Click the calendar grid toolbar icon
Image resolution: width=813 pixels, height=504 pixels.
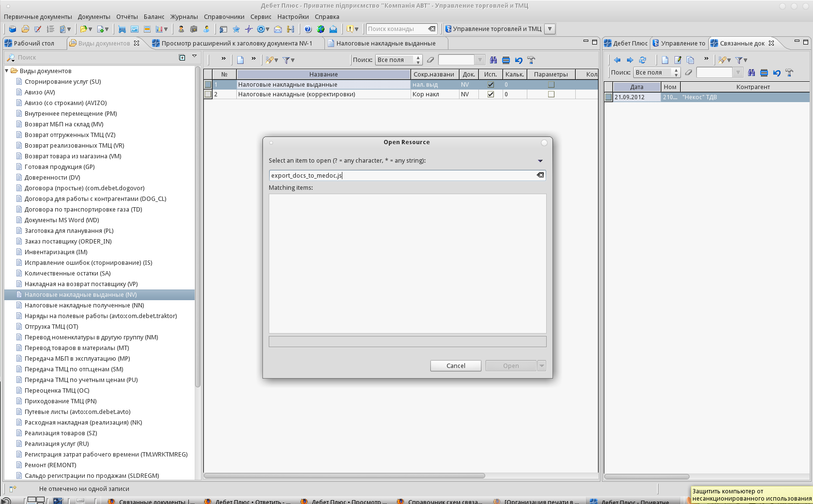pyautogui.click(x=147, y=29)
